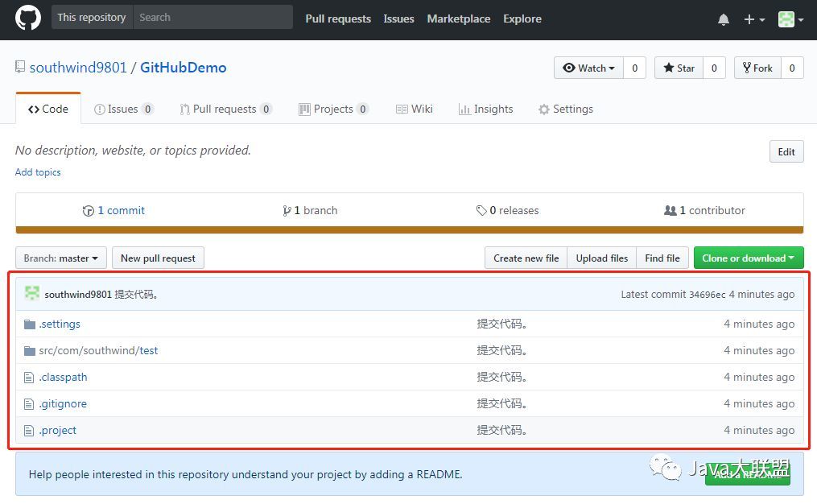Go to Marketplace
Screen dimensions: 817x504
coord(459,19)
